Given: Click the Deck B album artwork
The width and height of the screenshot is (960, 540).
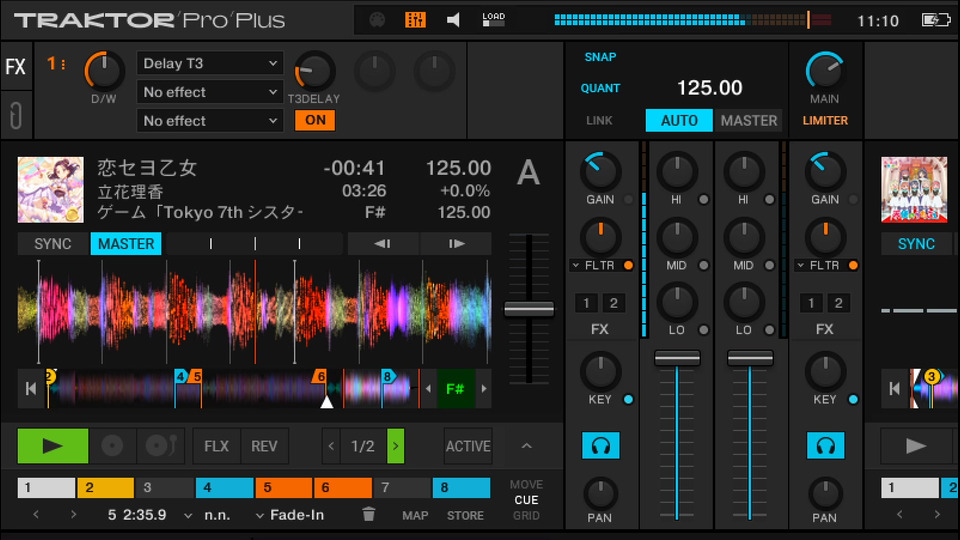Looking at the screenshot, I should point(914,189).
